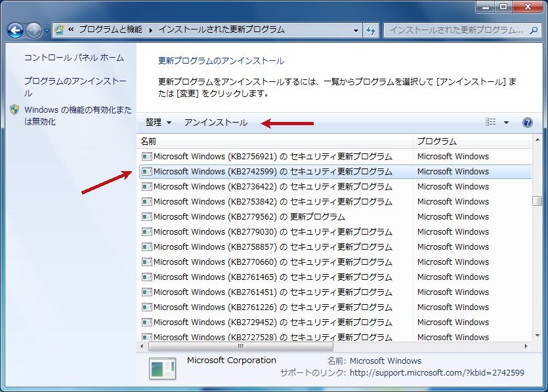The image size is (548, 392).
Task: Click the アンインストール toolbar button
Action: click(216, 123)
